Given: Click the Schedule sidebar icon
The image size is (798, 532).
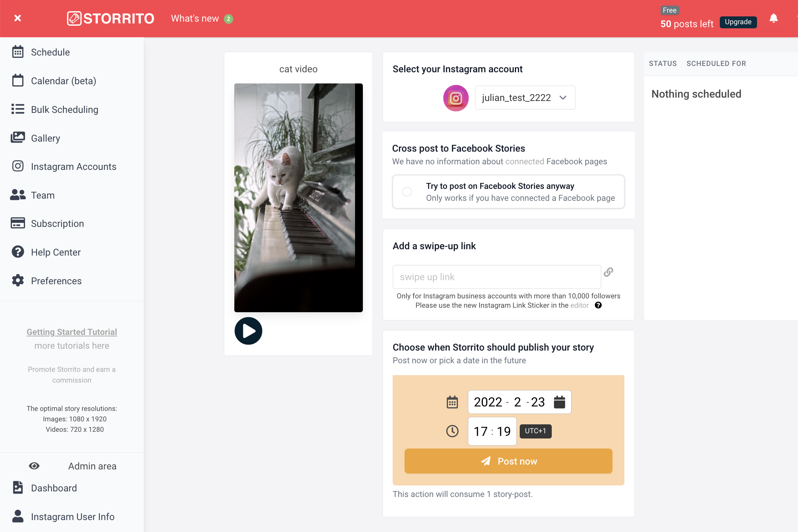Looking at the screenshot, I should [x=18, y=52].
